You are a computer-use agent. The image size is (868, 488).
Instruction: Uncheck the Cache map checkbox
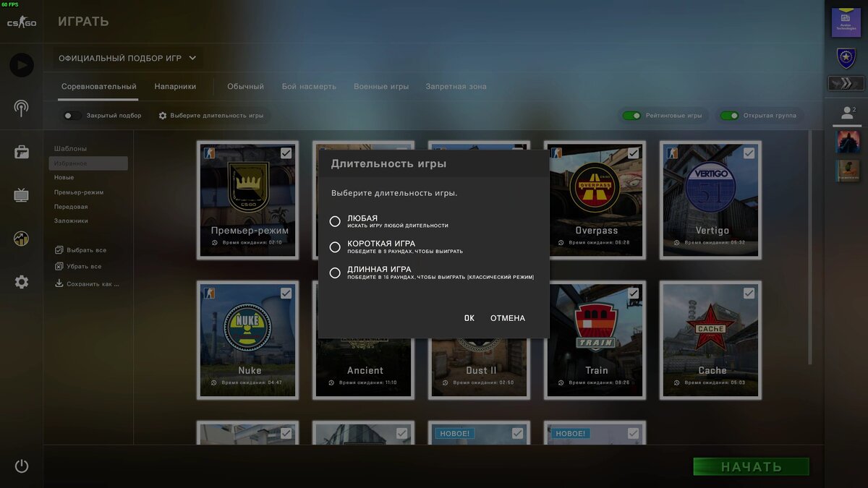pyautogui.click(x=749, y=294)
